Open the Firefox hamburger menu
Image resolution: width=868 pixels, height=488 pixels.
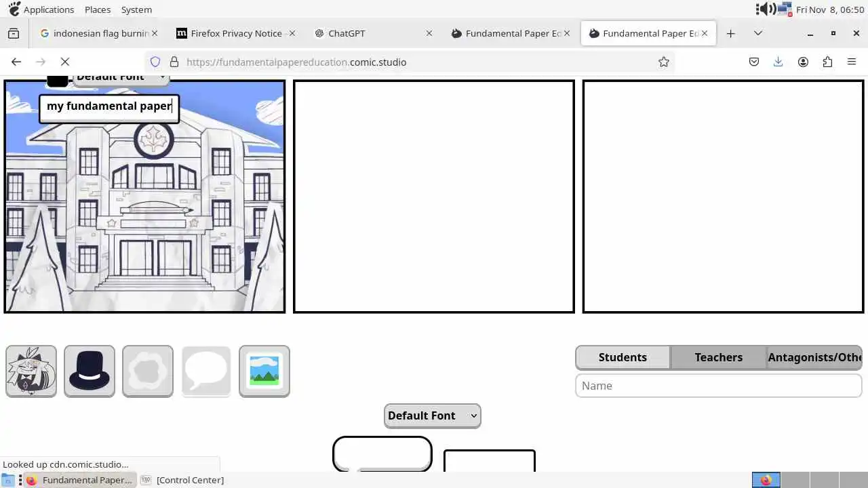pos(852,62)
